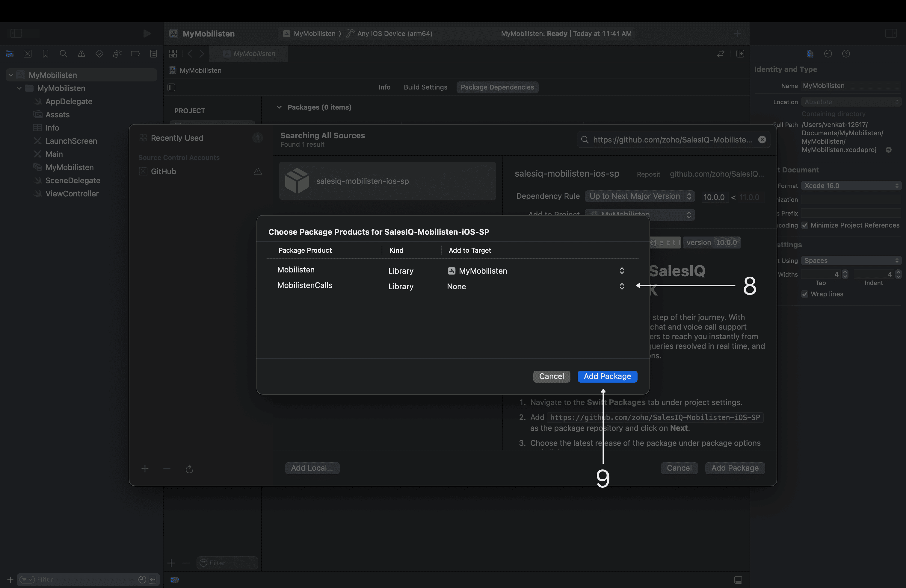Viewport: 906px width, 588px height.
Task: Select the Package Dependencies tab
Action: point(497,87)
